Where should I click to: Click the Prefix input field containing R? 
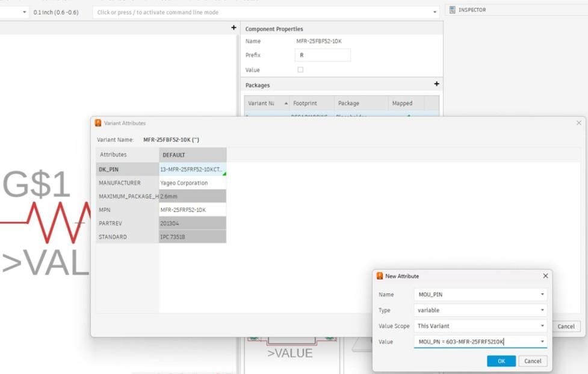click(323, 55)
